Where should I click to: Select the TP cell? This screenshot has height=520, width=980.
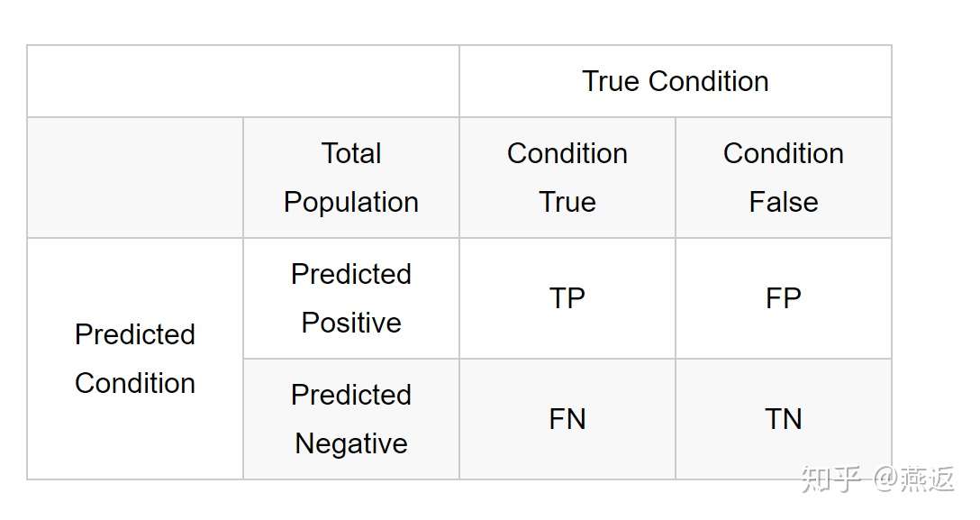tap(567, 298)
